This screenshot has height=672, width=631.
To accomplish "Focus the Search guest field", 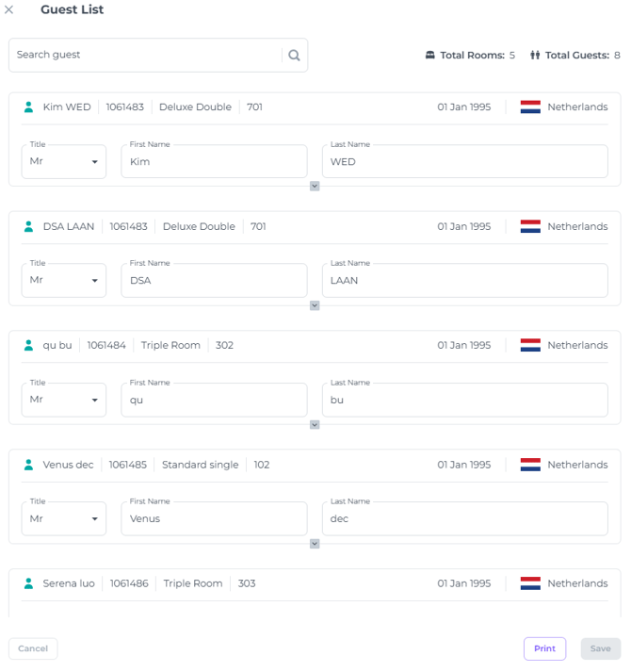I will click(146, 56).
